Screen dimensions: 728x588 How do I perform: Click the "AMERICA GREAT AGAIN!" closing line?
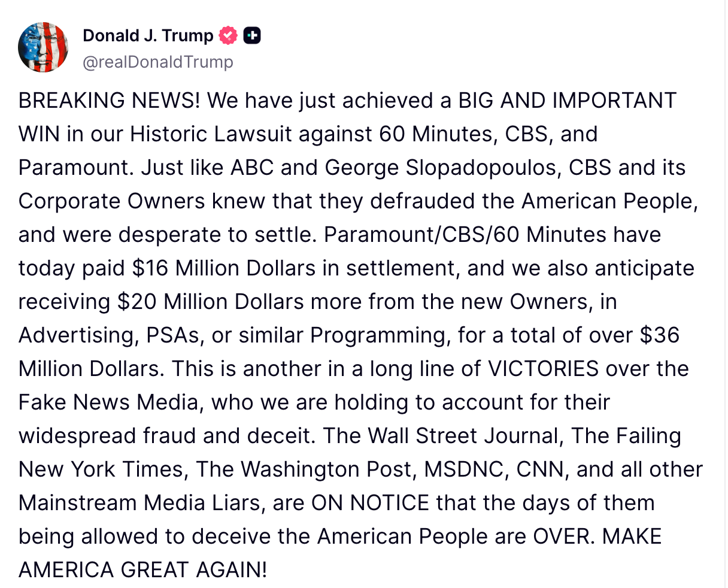point(143,570)
